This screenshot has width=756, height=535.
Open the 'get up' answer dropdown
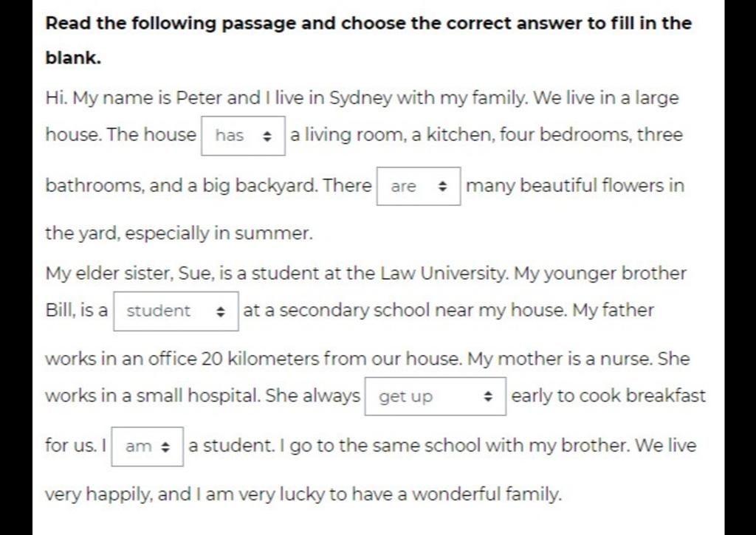pos(434,396)
